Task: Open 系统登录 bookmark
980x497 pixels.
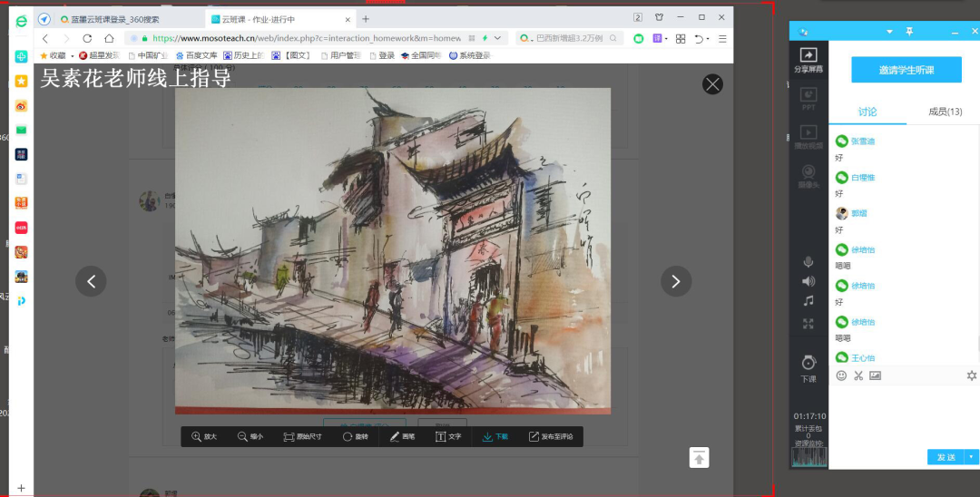Action: point(471,55)
